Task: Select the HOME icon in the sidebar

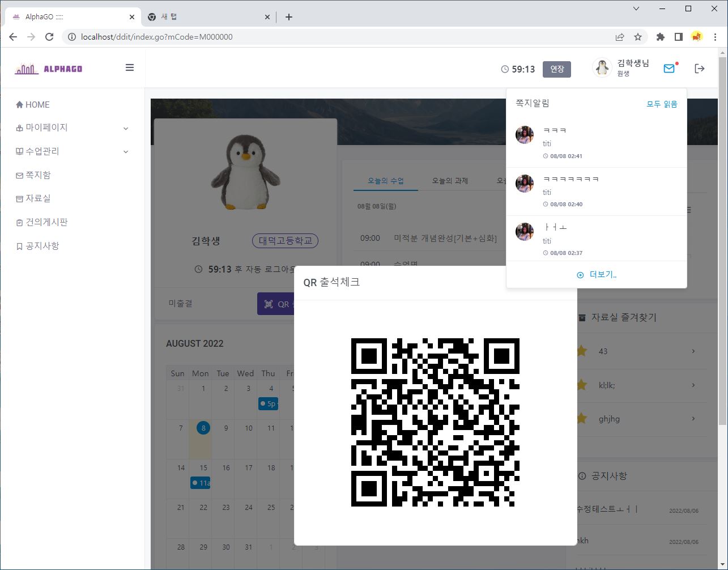Action: pos(19,104)
